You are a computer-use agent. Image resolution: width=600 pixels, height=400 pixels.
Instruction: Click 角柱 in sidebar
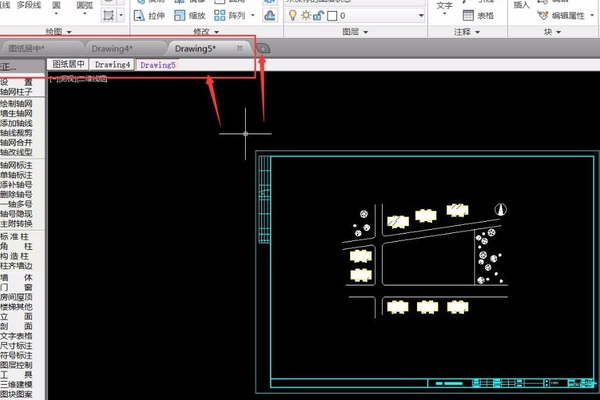pos(16,246)
